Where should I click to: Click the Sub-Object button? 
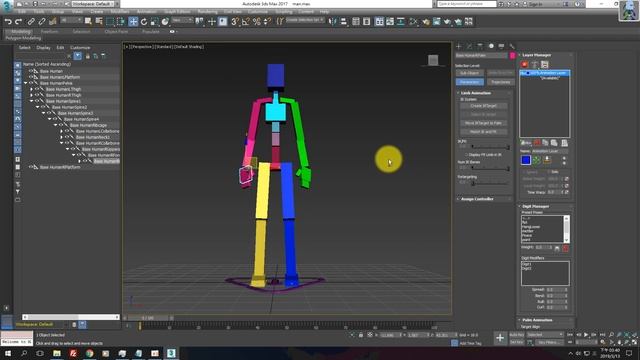[x=469, y=73]
